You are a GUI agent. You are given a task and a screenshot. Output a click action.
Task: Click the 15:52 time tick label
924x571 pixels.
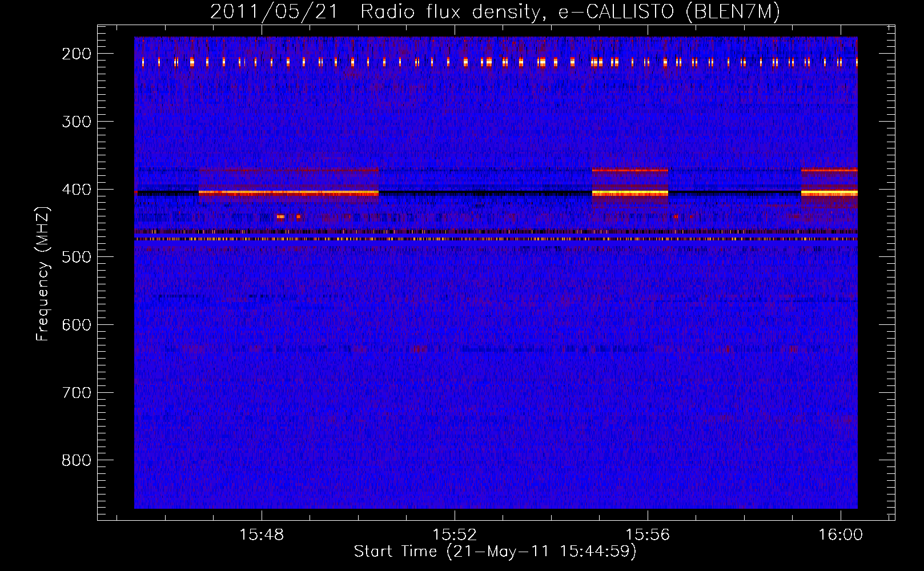[x=455, y=535]
